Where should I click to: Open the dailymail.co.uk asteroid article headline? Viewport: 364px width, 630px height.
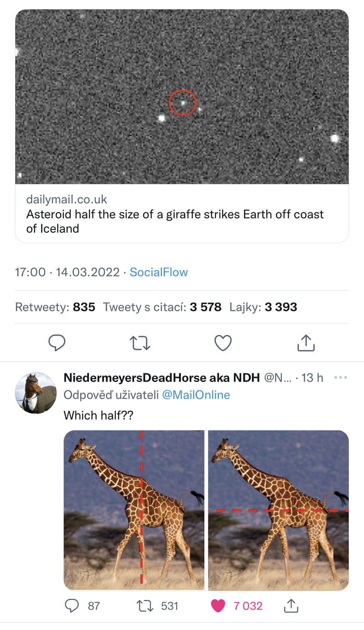[x=175, y=221]
